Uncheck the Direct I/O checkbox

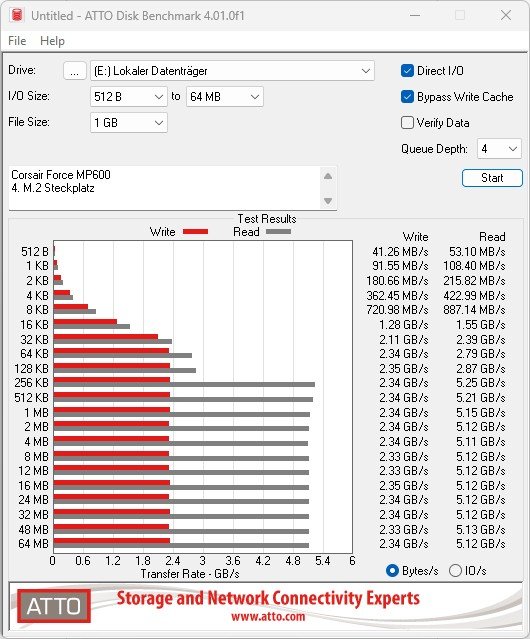[407, 71]
